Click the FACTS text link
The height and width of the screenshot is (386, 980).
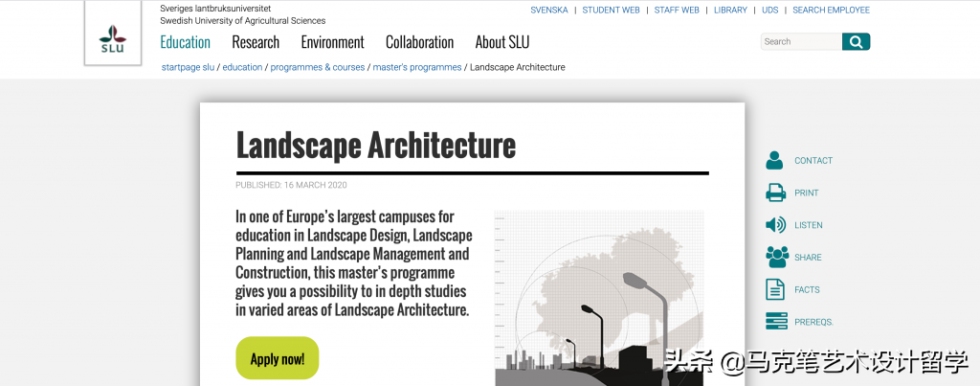point(807,289)
